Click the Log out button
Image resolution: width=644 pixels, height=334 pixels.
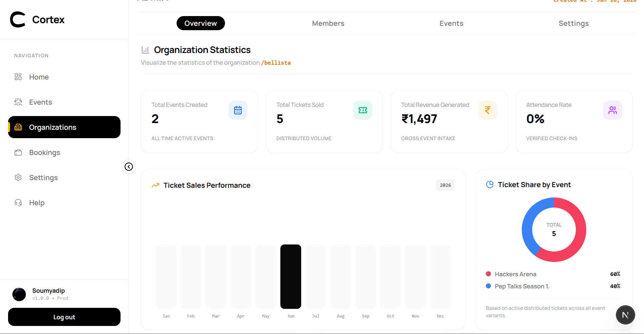64,317
